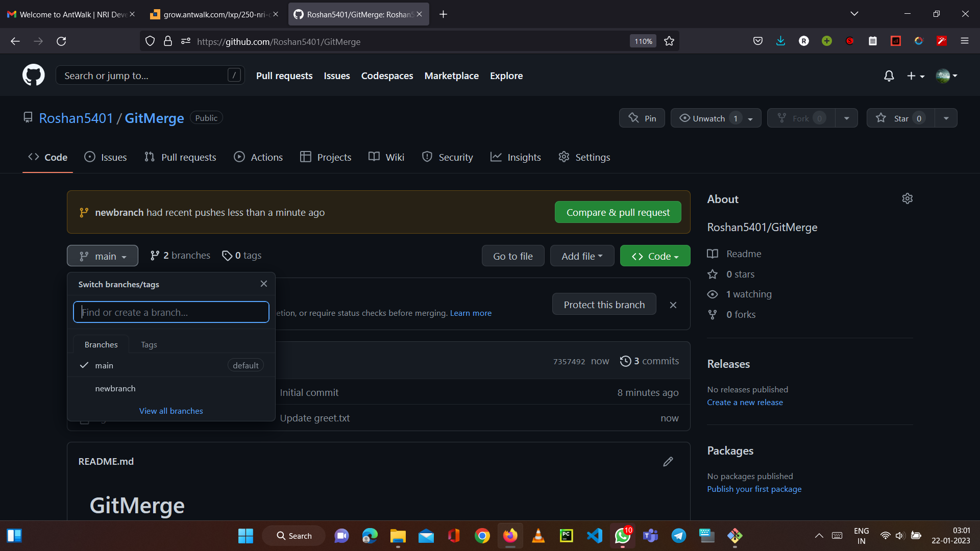The height and width of the screenshot is (551, 980).
Task: Select the main default branch
Action: click(x=104, y=365)
